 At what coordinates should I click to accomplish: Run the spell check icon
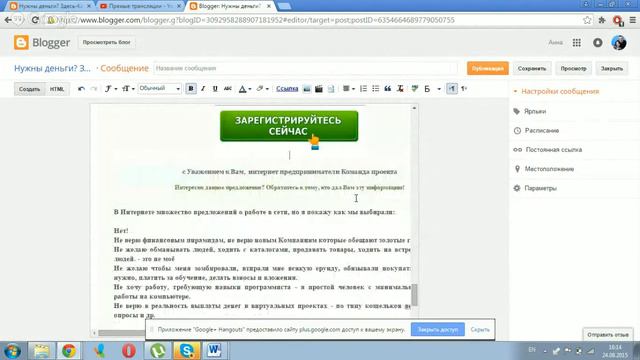tap(415, 89)
